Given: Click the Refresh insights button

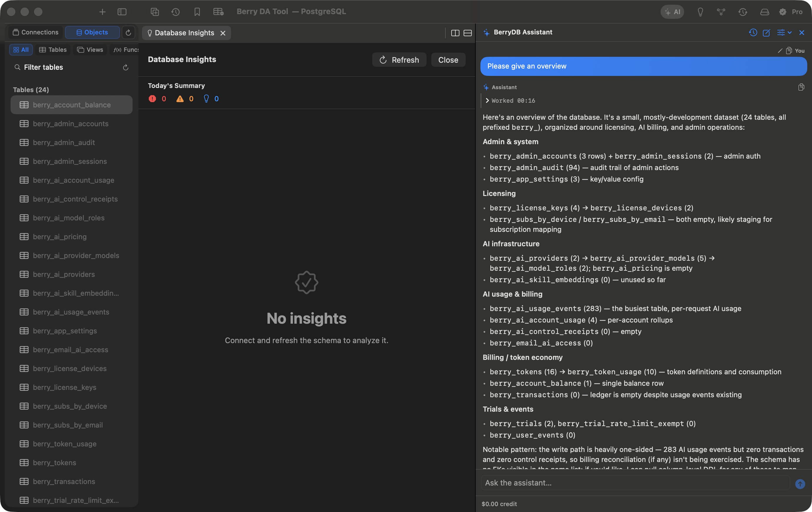Looking at the screenshot, I should (399, 60).
